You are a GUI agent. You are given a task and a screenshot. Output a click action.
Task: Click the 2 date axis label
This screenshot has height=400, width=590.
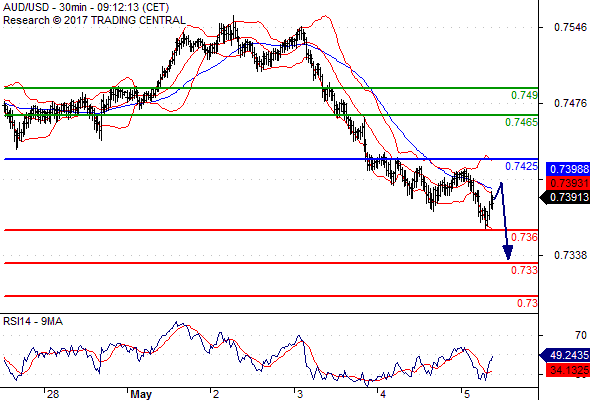pos(216,394)
